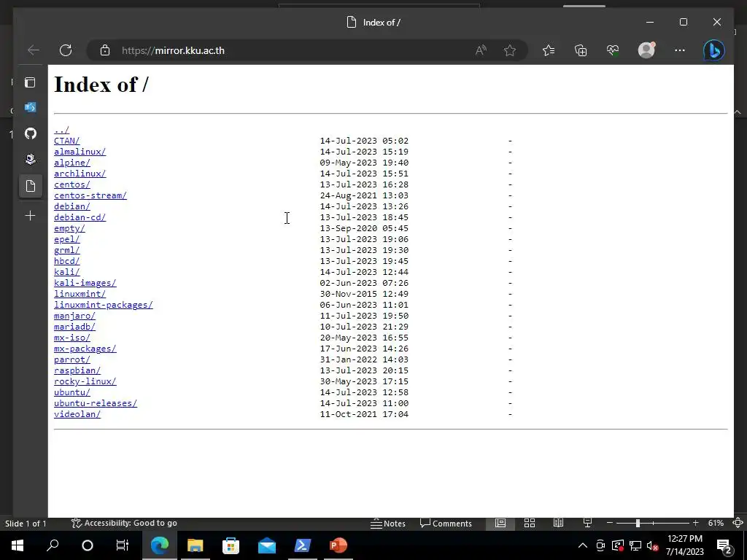Open the hbcd/ directory
The height and width of the screenshot is (560, 747).
66,261
